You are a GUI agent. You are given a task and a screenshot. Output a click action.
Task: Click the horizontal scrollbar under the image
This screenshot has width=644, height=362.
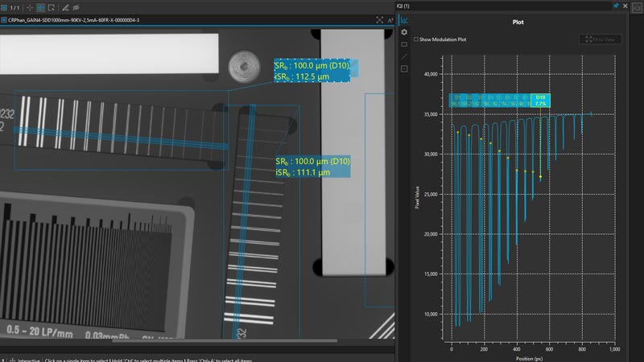225,340
